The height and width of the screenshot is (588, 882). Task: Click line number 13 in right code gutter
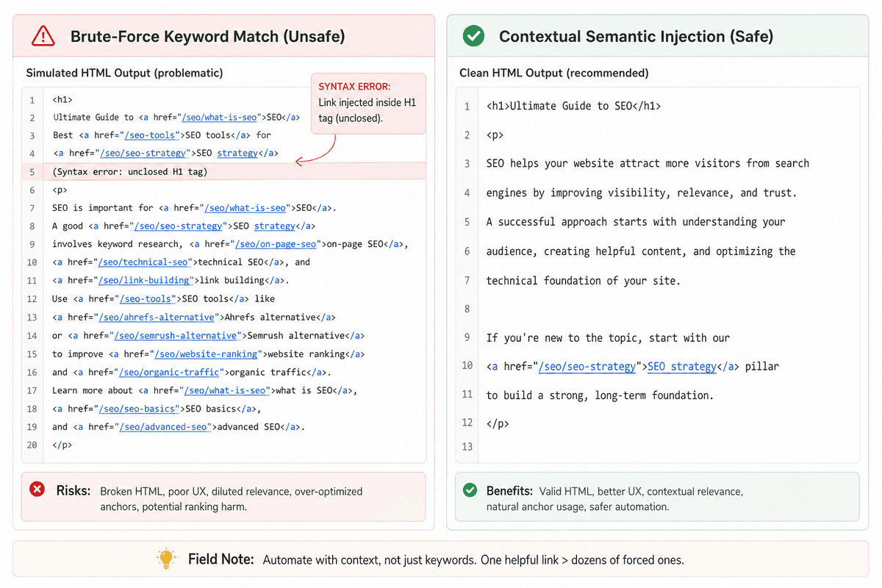(467, 447)
